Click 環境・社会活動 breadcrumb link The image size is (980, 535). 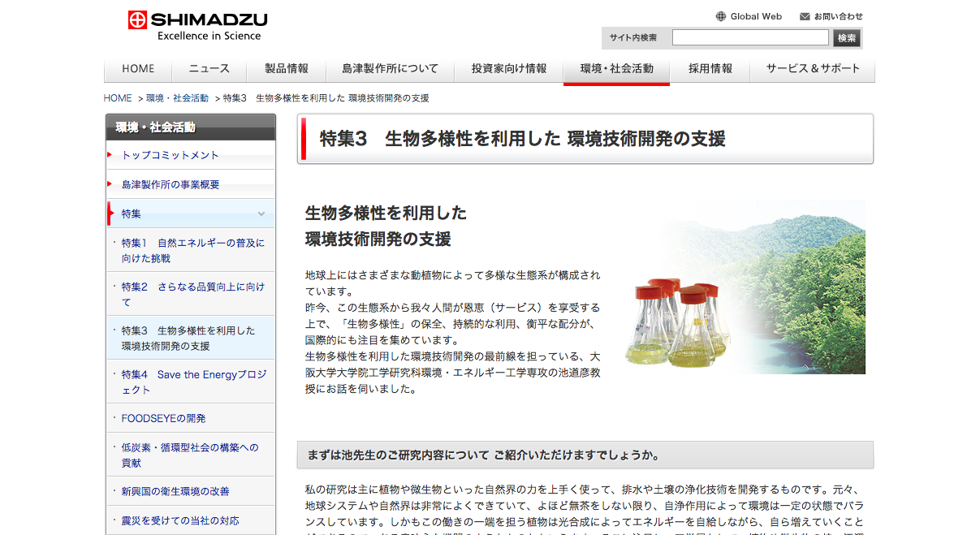click(x=177, y=98)
